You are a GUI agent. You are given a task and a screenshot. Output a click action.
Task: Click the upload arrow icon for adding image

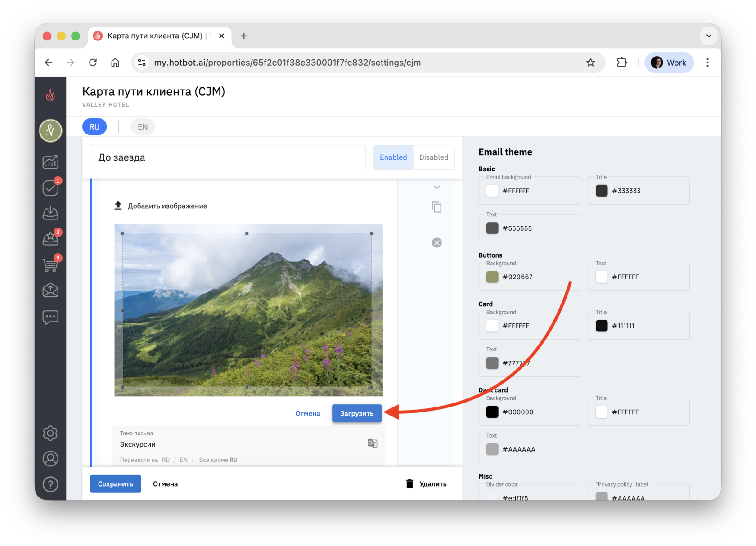pos(118,206)
